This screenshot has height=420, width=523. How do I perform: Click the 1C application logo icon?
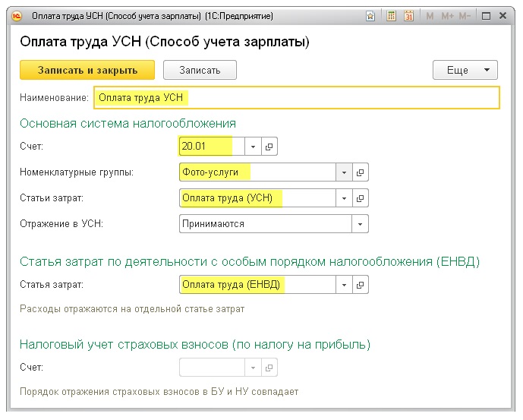17,16
